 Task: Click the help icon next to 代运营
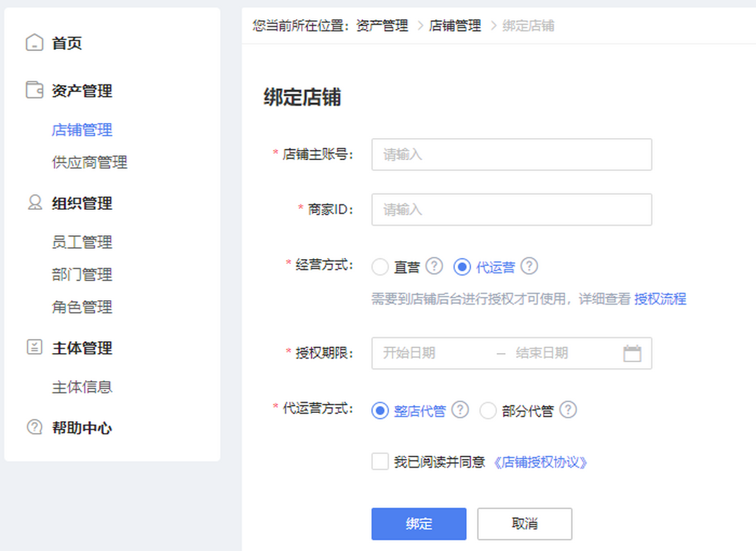[x=529, y=266]
